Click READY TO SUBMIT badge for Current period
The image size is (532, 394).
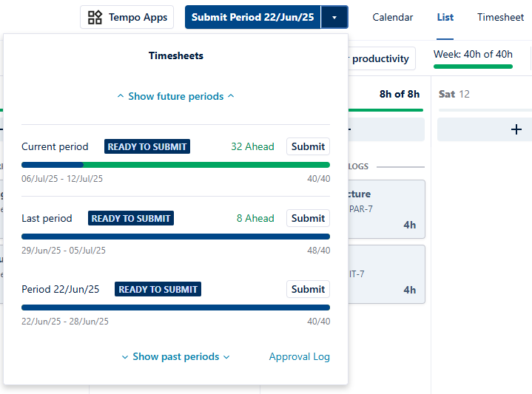[147, 146]
